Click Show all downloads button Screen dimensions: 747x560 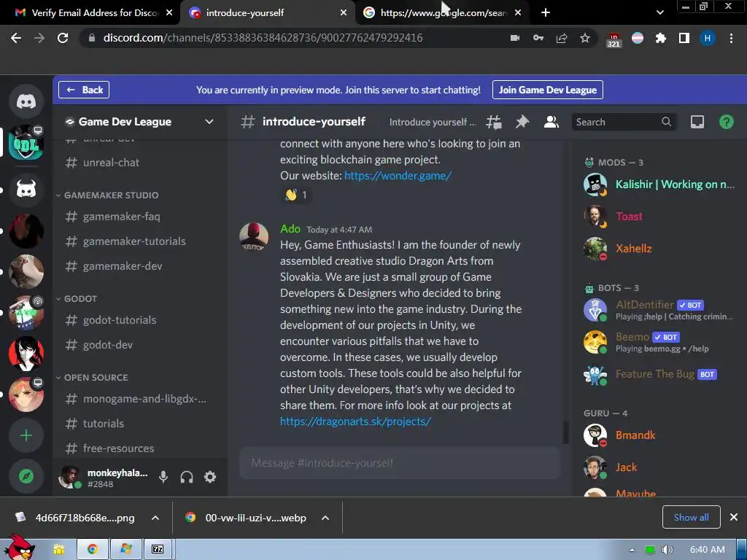tap(691, 518)
